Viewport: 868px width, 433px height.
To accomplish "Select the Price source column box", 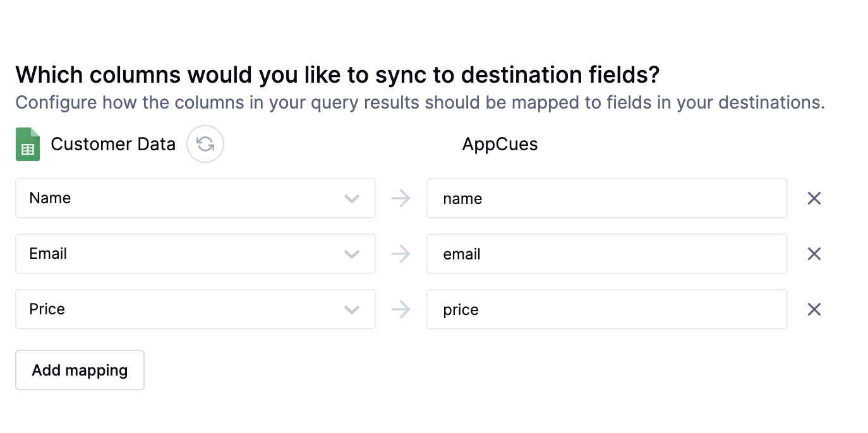I will point(196,309).
